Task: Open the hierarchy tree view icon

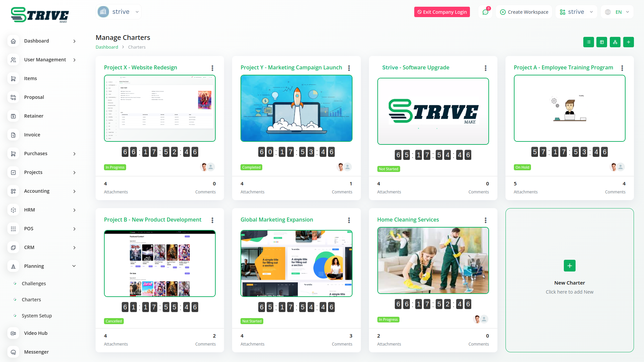Action: [615, 42]
